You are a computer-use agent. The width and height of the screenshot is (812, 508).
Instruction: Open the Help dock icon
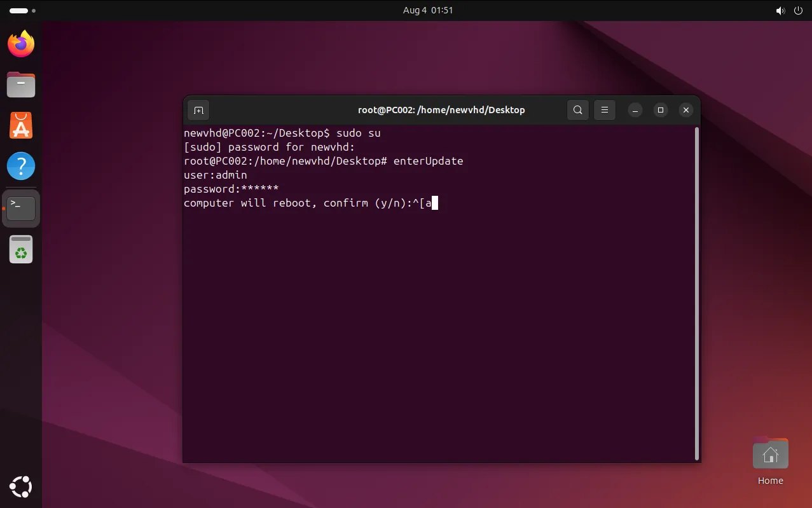tap(21, 167)
